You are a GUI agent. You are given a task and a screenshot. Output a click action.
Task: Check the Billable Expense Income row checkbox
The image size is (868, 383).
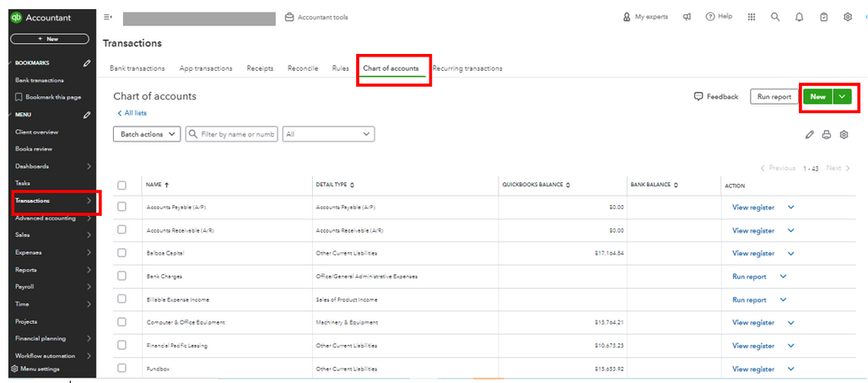[121, 299]
